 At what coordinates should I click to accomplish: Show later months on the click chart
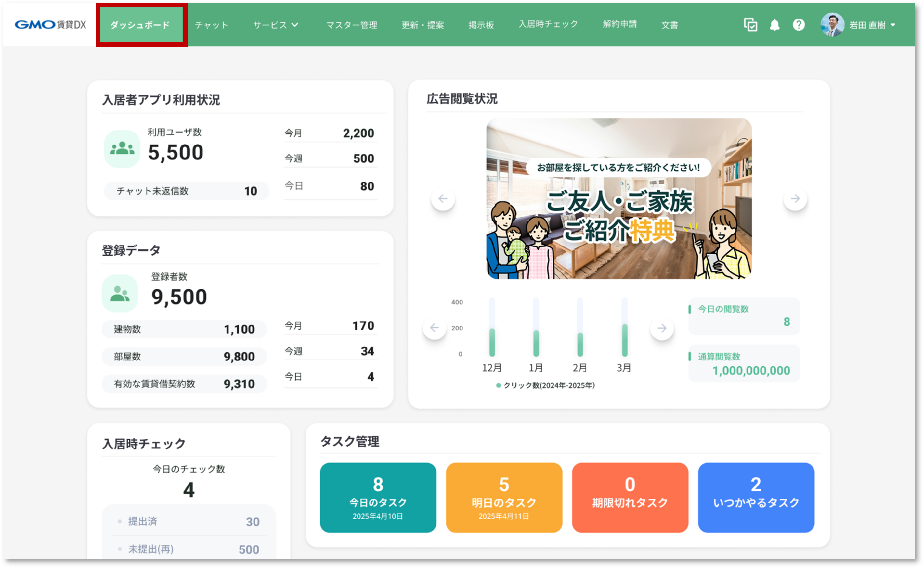(662, 328)
